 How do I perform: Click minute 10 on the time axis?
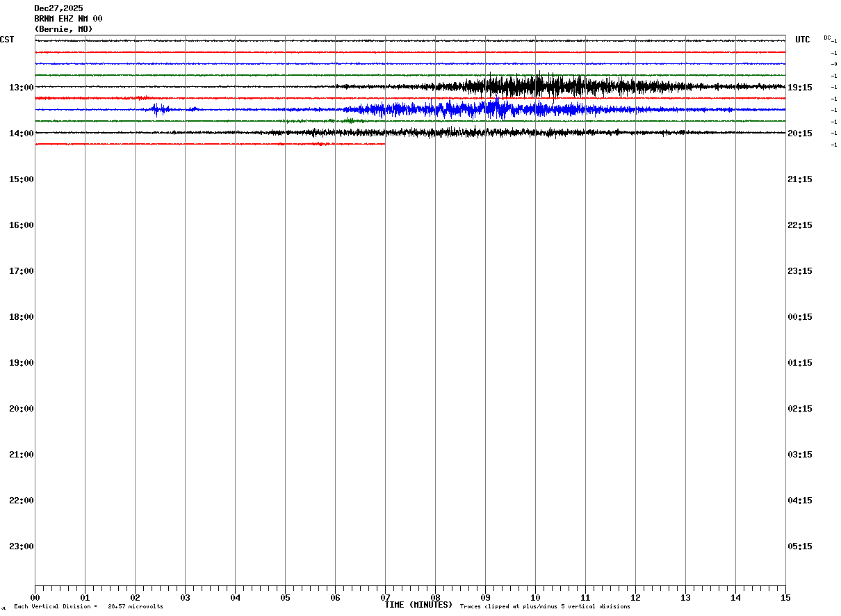coord(535,597)
